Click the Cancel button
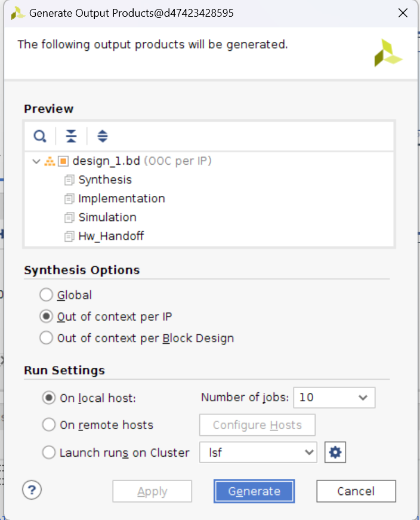This screenshot has width=420, height=520. 356,491
